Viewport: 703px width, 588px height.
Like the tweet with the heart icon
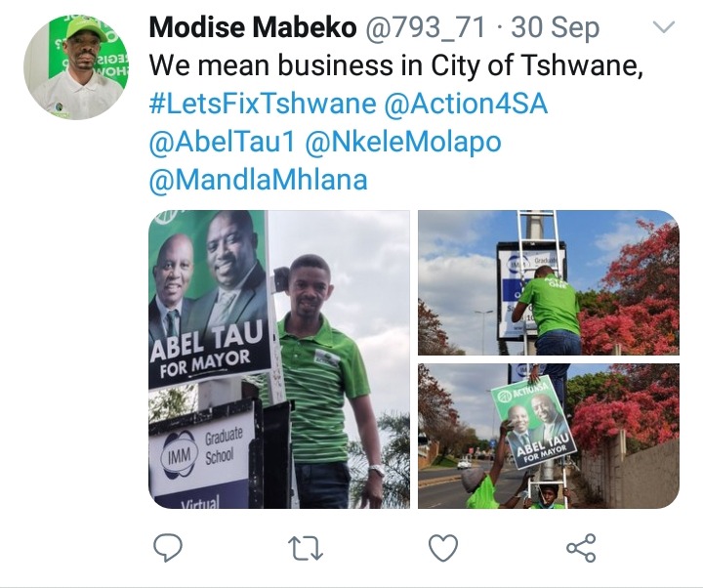tap(443, 548)
